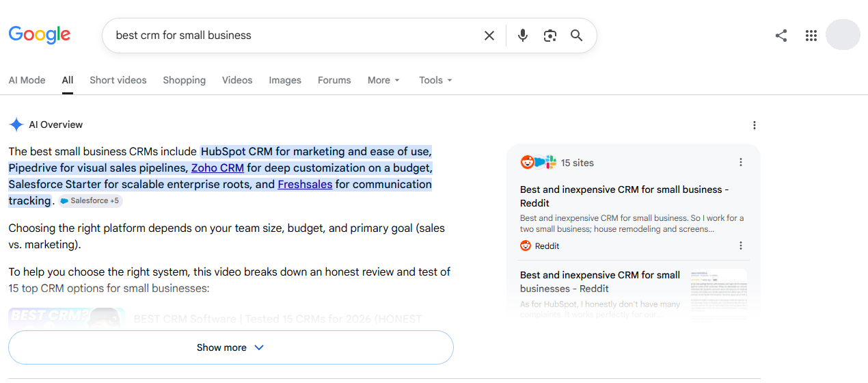
Task: Click 'HubSpot CRM for marketing and ease of use' text
Action: click(316, 151)
